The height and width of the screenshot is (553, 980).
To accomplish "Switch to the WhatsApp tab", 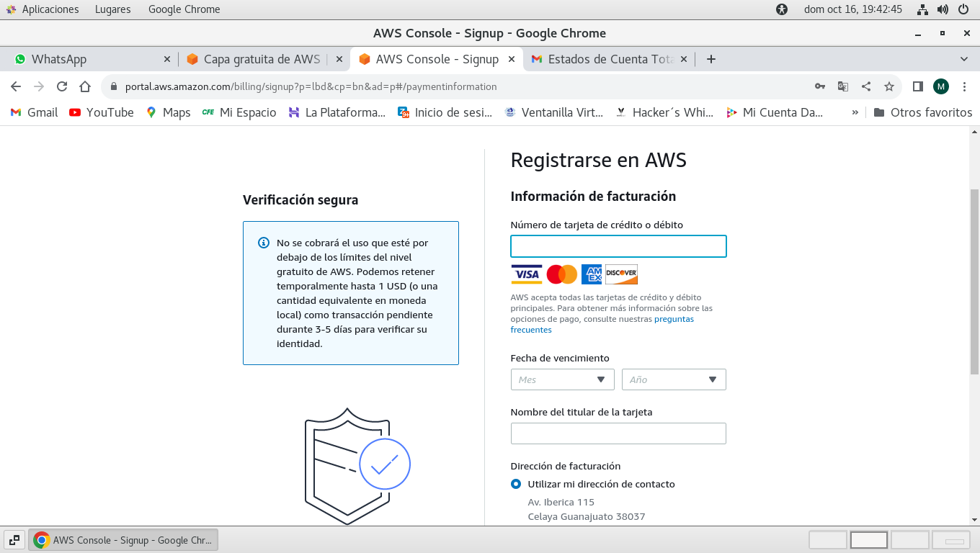I will 86,59.
